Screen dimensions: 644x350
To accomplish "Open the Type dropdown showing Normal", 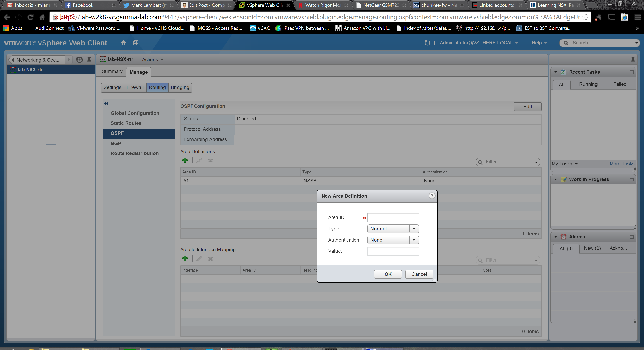I will tap(414, 229).
